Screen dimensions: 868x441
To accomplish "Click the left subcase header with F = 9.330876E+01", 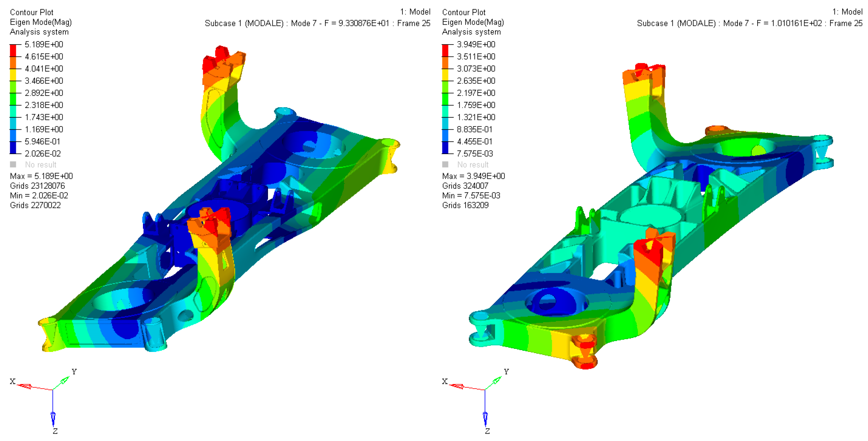I will click(x=317, y=23).
